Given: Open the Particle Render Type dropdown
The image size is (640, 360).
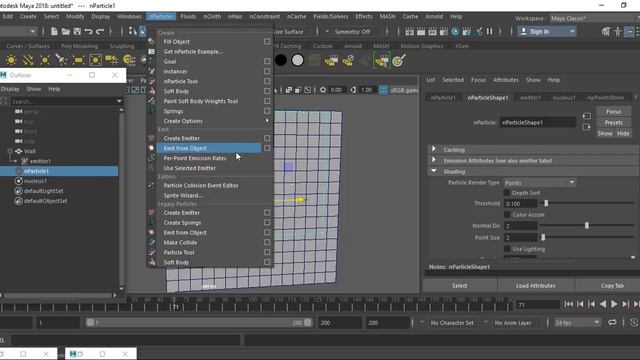Looking at the screenshot, I should 540,182.
